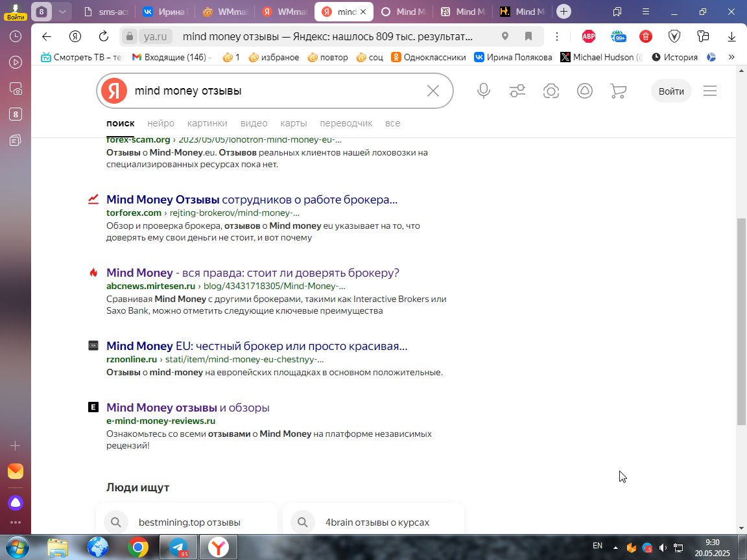Screen dimensions: 747x560
Task: Switch to the VK Ирина tab
Action: [x=166, y=12]
